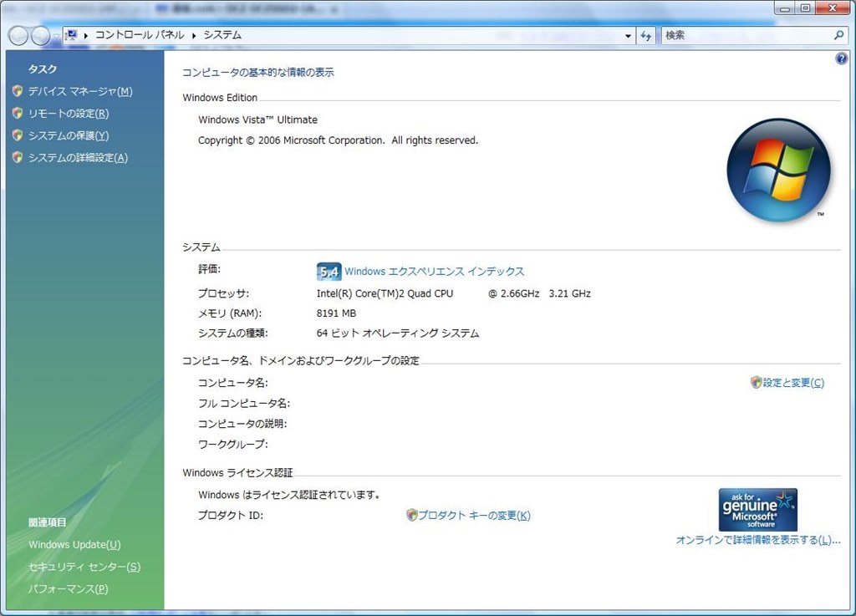Expand arrow before コントロール パネル breadcrumb
856x616 pixels.
pos(86,35)
